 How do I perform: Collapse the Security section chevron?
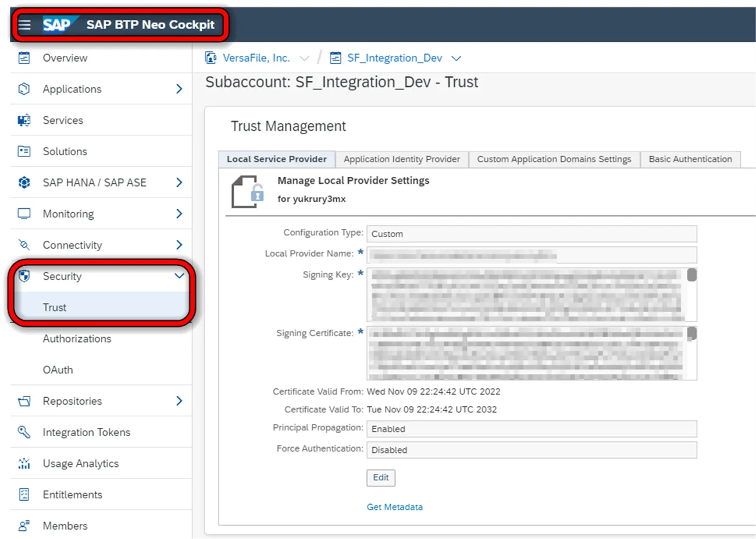click(x=179, y=276)
